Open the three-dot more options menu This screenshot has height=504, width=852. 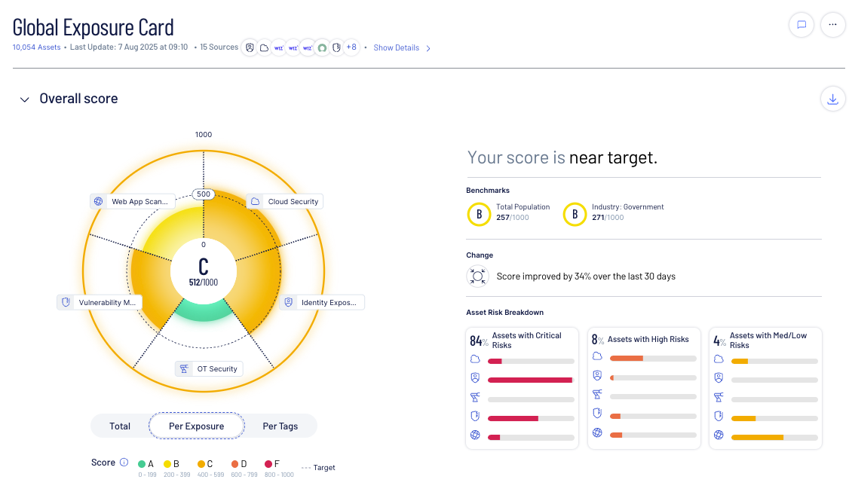[x=832, y=25]
